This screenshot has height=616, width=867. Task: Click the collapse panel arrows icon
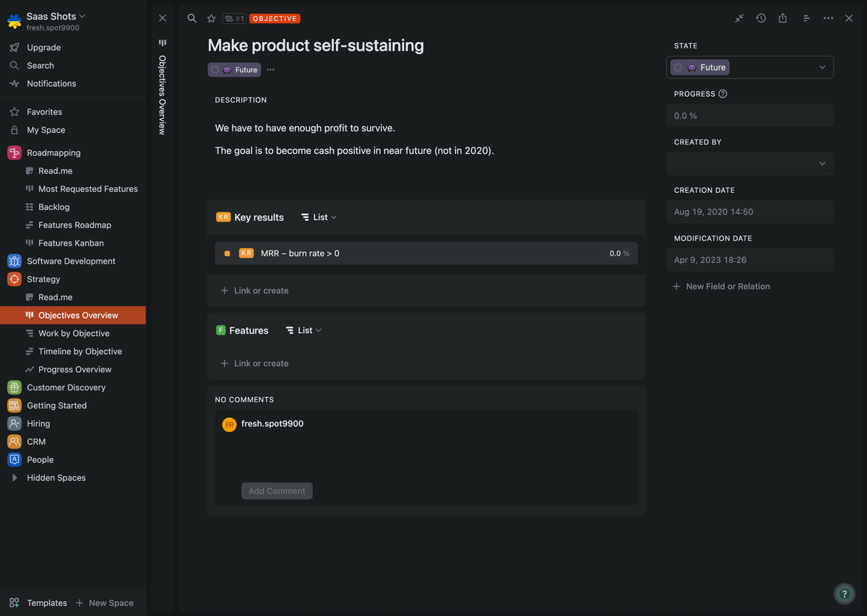tap(739, 18)
